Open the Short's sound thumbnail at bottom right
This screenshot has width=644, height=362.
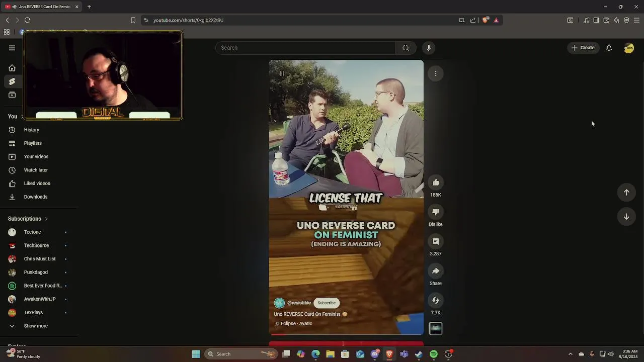tap(436, 329)
